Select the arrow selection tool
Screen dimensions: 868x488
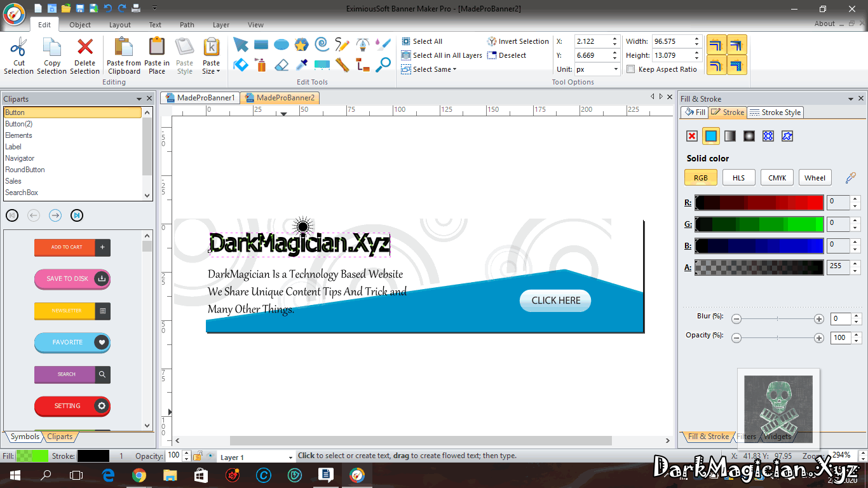click(x=241, y=44)
